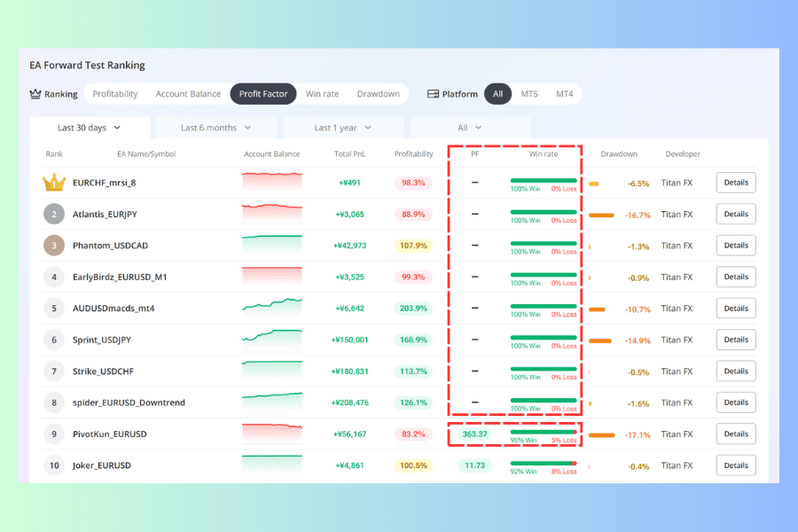Viewport: 798px width, 532px height.
Task: Click the win rate bar for PivotKun_EURUSD
Action: [x=544, y=432]
